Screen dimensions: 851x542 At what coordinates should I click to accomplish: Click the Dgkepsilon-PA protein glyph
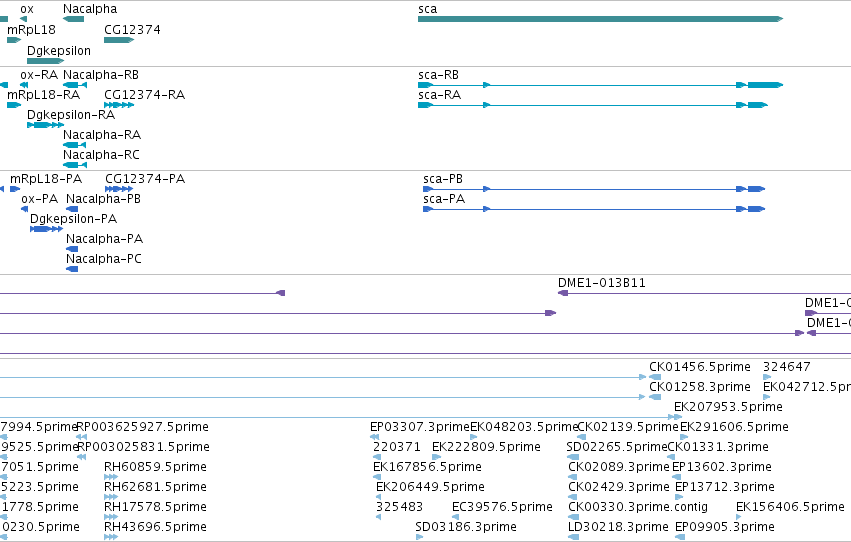pyautogui.click(x=47, y=229)
